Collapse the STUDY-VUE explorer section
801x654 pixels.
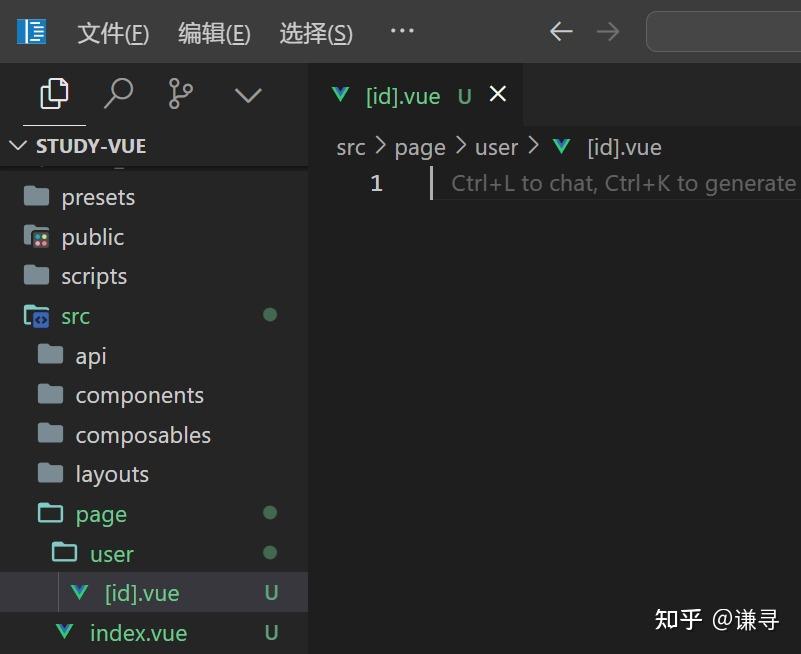[17, 145]
